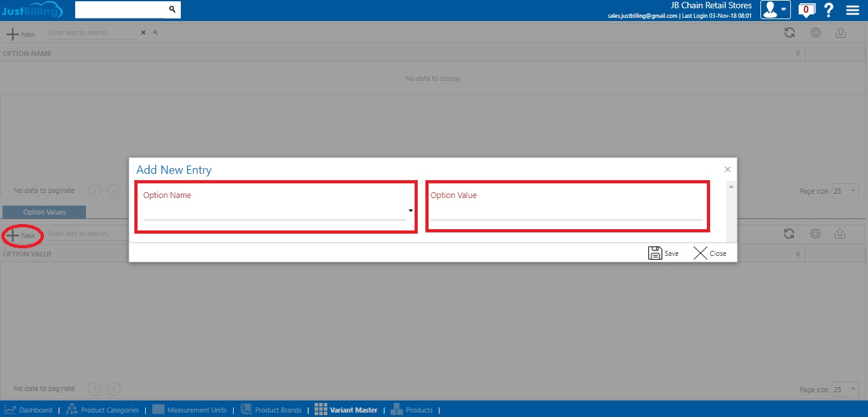Run search in the Option Name grid
This screenshot has height=417, width=868.
click(x=155, y=32)
